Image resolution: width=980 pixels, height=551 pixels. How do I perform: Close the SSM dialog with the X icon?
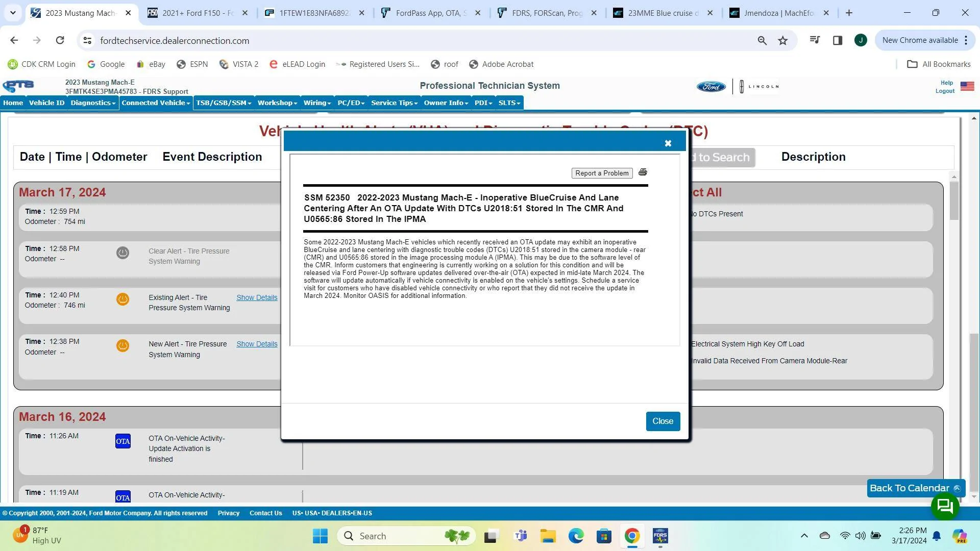click(668, 143)
